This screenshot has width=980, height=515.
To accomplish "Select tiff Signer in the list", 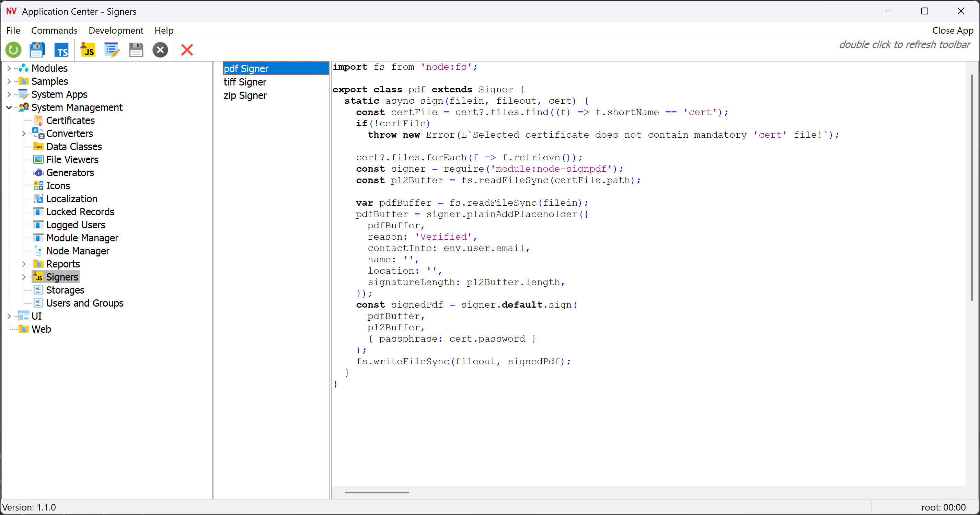I will 245,82.
